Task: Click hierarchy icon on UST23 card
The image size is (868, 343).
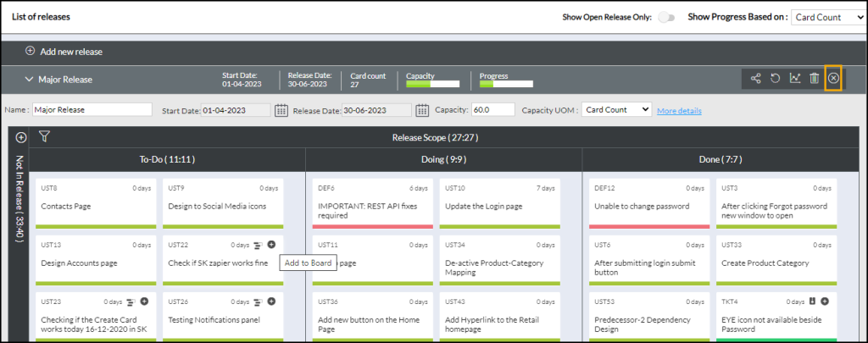Action: coord(131,302)
